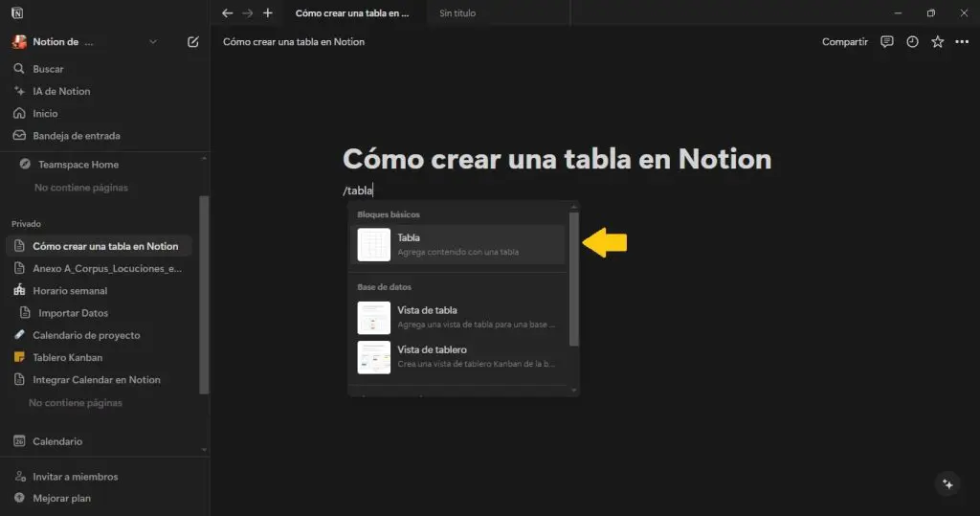This screenshot has width=980, height=516.
Task: Click the workspace avatar icon
Action: [x=19, y=42]
